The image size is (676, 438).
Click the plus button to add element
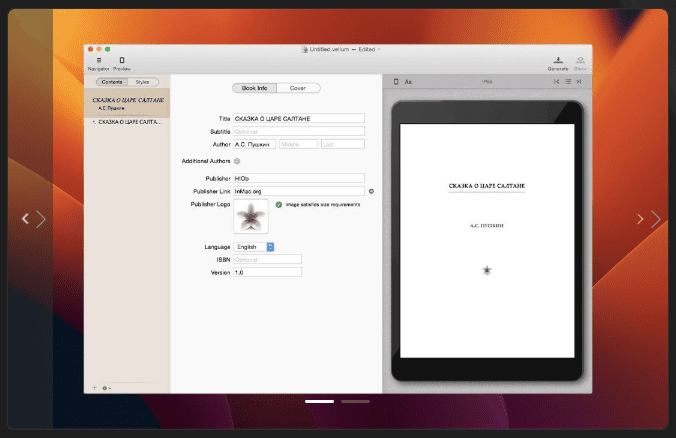pyautogui.click(x=94, y=388)
